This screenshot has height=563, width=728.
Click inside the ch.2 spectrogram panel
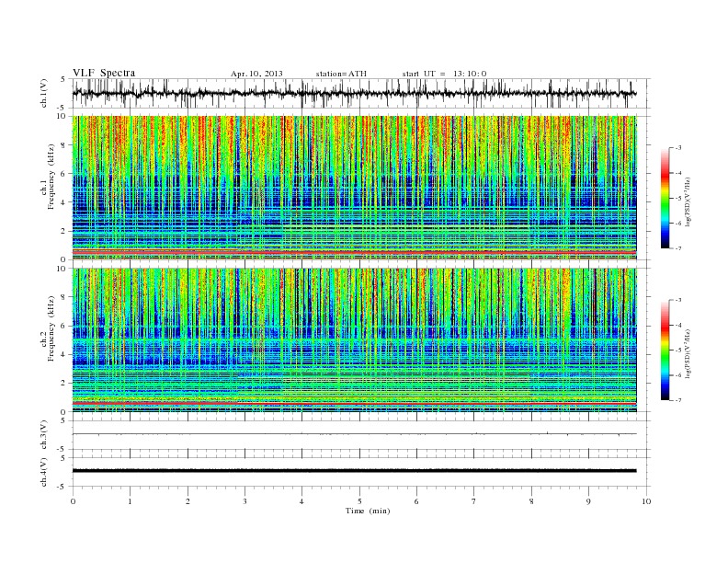pyautogui.click(x=354, y=340)
